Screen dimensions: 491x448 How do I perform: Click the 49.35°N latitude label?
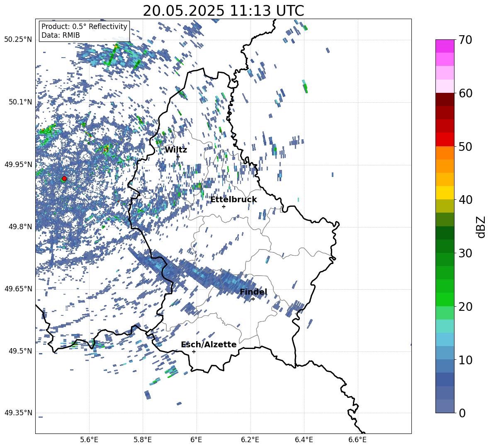point(18,413)
